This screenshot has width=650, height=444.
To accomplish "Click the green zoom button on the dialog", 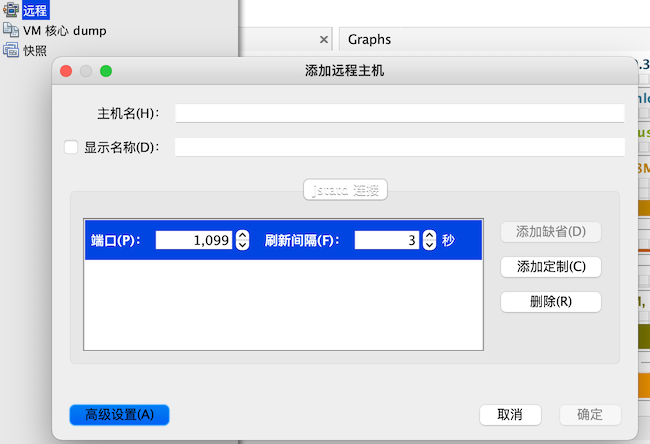I will [105, 71].
